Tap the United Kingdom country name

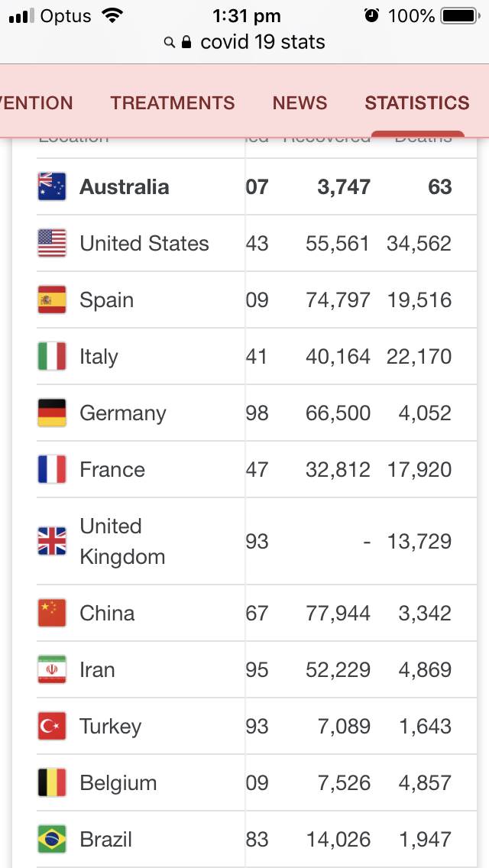click(122, 542)
